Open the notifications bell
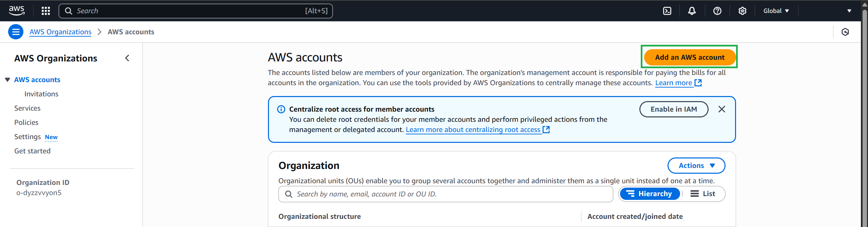The image size is (868, 227). [692, 11]
